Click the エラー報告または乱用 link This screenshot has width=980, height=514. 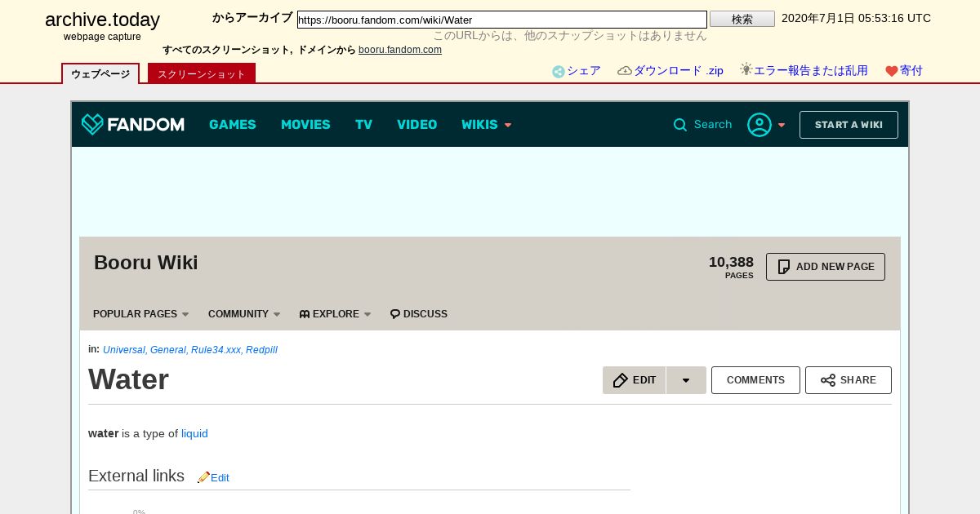click(811, 71)
